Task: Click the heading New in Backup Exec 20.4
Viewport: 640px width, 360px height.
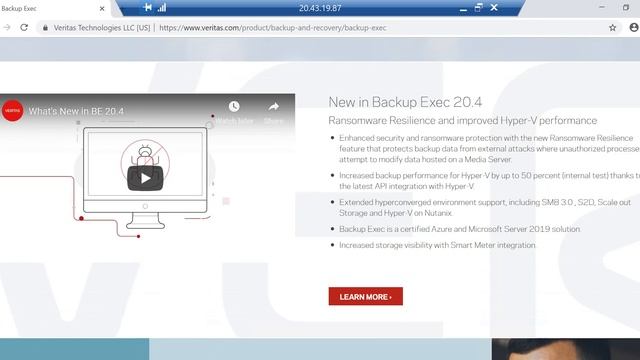Action: click(405, 102)
